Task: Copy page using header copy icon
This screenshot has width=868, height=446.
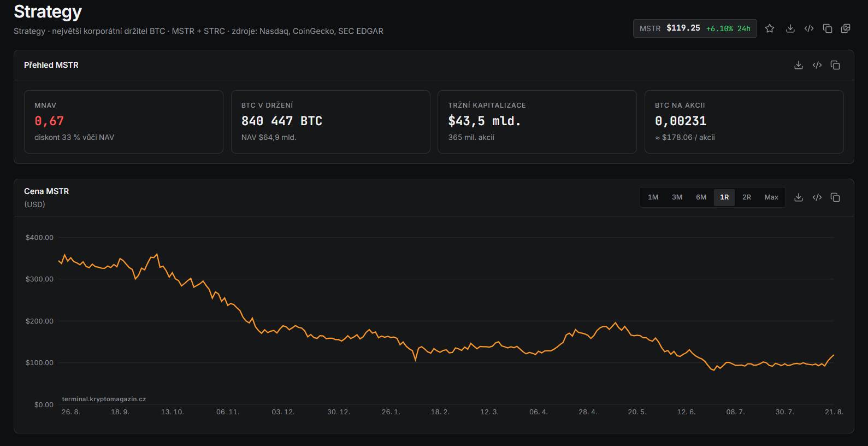Action: (828, 28)
